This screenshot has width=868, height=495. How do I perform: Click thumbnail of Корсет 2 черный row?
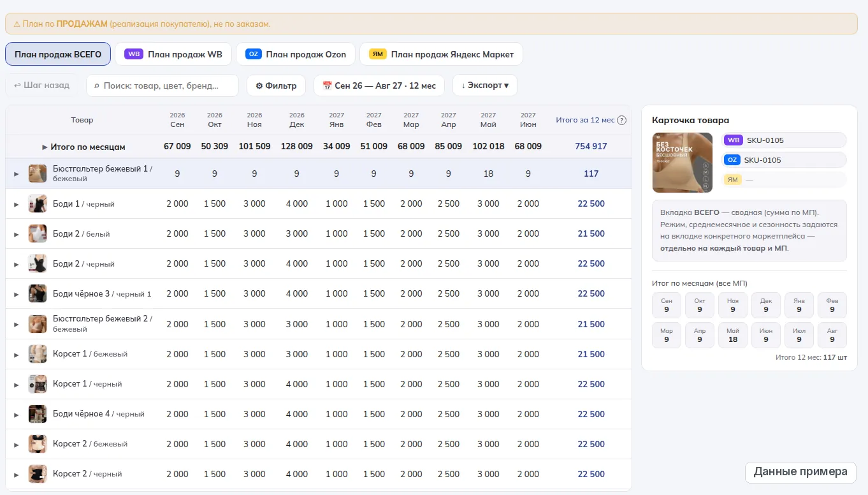click(38, 474)
